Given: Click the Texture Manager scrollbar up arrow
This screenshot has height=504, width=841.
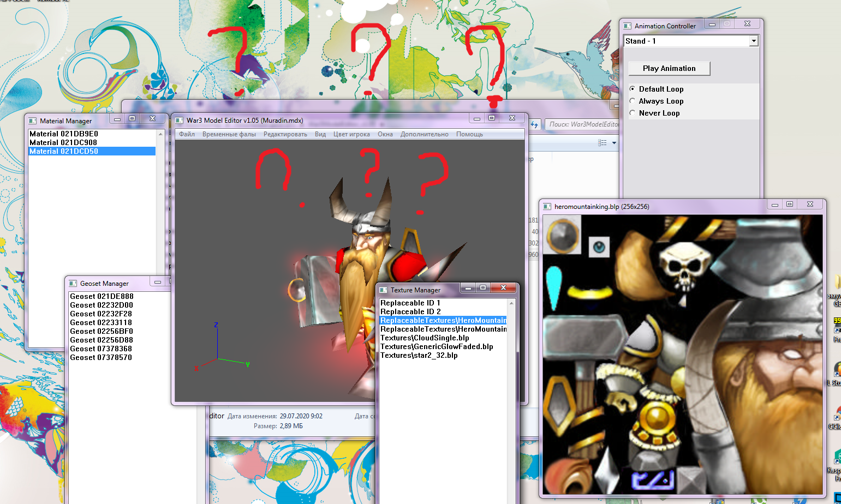Looking at the screenshot, I should [511, 303].
